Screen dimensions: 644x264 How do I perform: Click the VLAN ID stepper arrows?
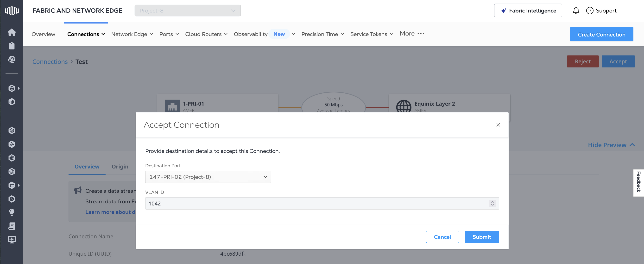point(492,203)
